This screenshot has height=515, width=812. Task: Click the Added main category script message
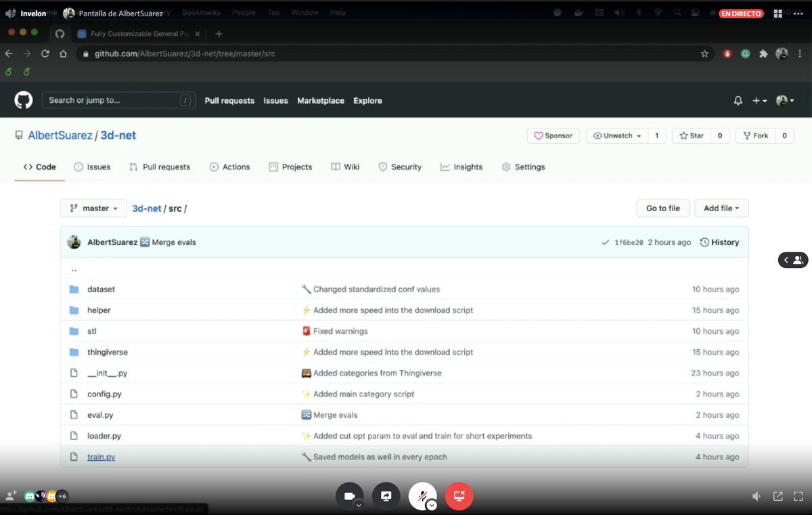pyautogui.click(x=364, y=394)
